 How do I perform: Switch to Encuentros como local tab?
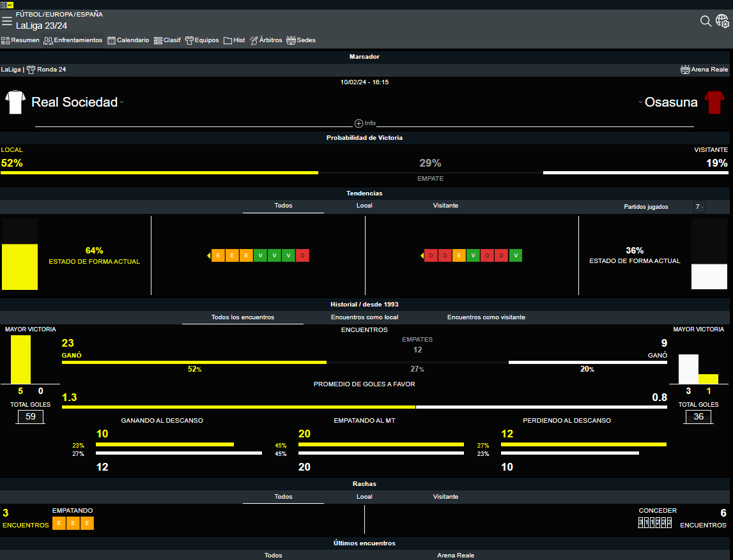(x=364, y=317)
